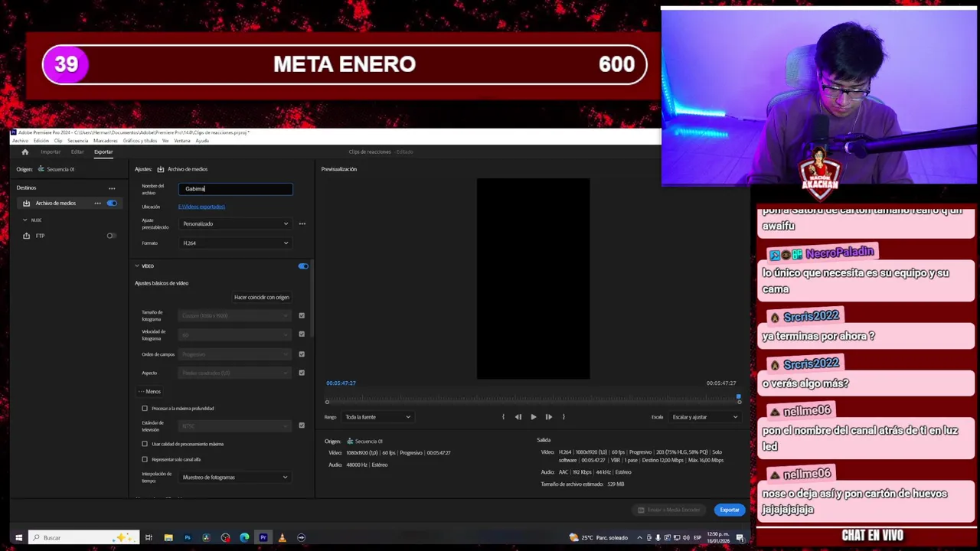Screen dimensions: 980x551
Task: Click the set in point bracket
Action: tap(503, 417)
